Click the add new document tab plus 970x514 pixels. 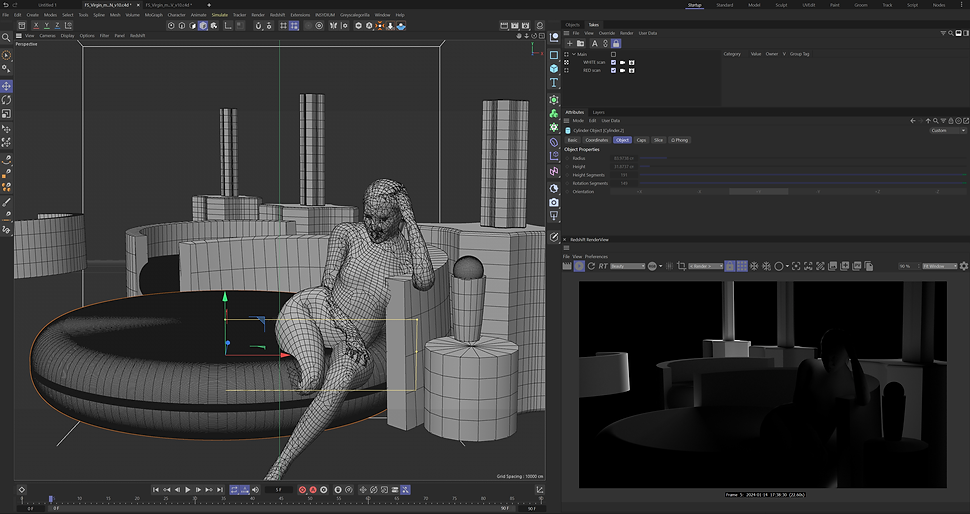(x=208, y=5)
